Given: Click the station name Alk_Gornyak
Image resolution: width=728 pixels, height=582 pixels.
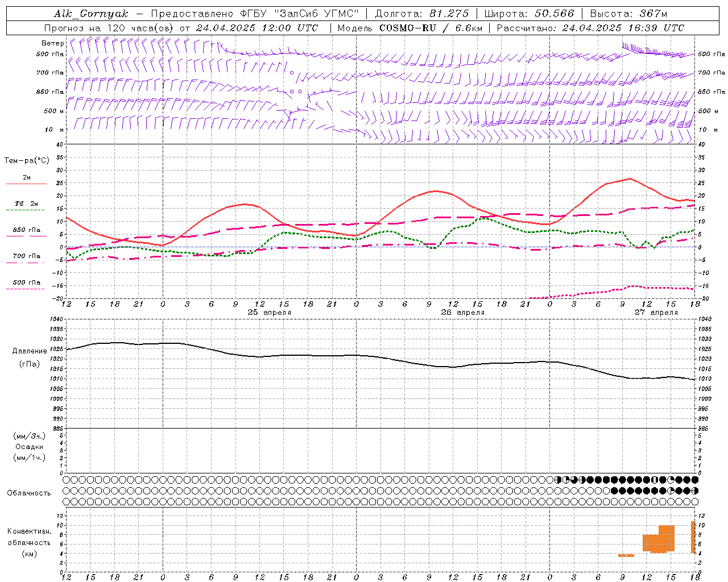Looking at the screenshot, I should pyautogui.click(x=91, y=14).
